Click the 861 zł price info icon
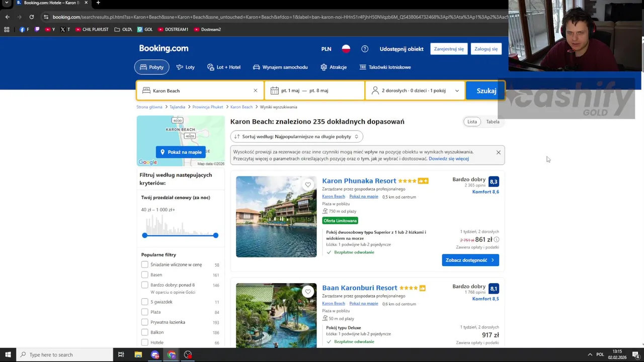 [497, 240]
